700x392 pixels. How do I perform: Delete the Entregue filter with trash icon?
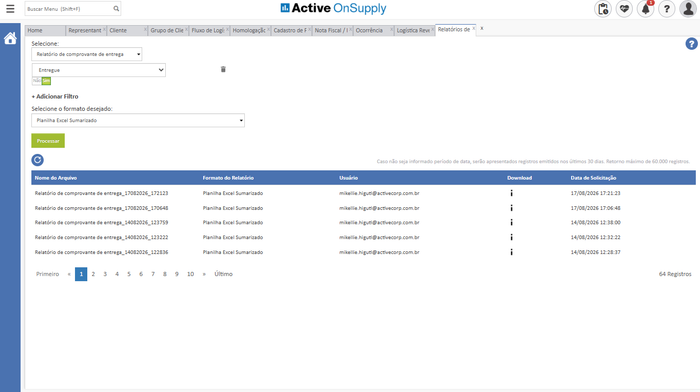coord(223,69)
